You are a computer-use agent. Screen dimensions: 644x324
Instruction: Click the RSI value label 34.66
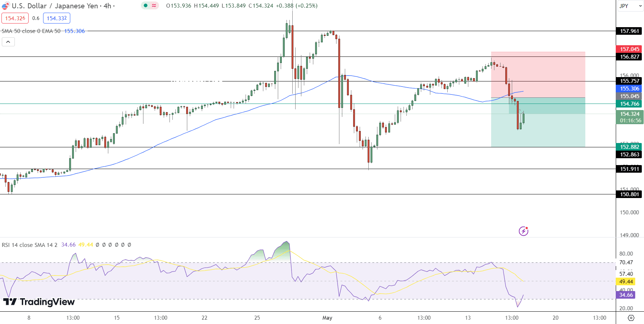pos(626,295)
